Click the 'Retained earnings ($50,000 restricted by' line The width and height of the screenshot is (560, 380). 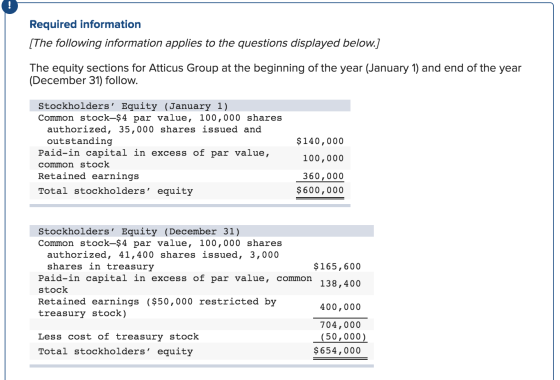pyautogui.click(x=157, y=302)
